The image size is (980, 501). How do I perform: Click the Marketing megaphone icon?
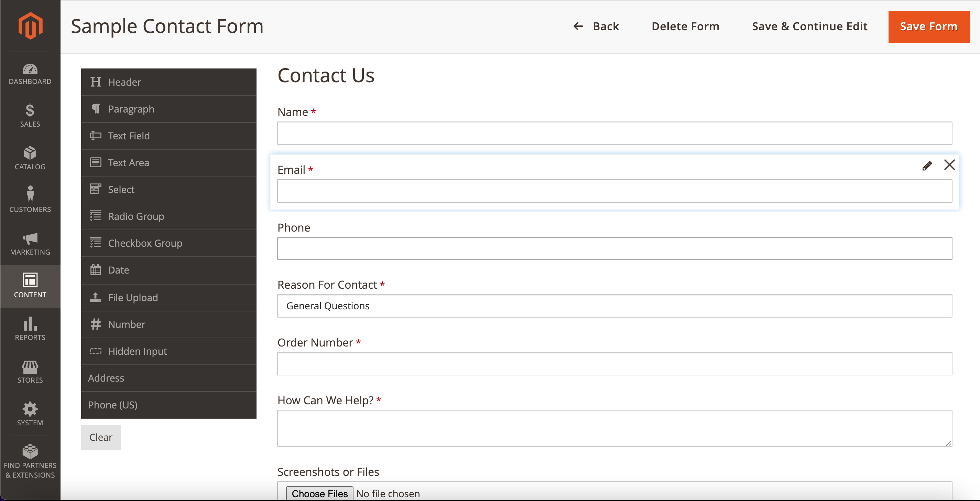click(30, 239)
